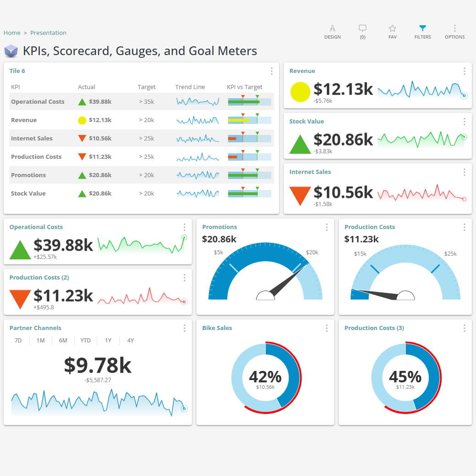Image resolution: width=476 pixels, height=476 pixels.
Task: Click the Presentation breadcrumb link
Action: click(48, 33)
